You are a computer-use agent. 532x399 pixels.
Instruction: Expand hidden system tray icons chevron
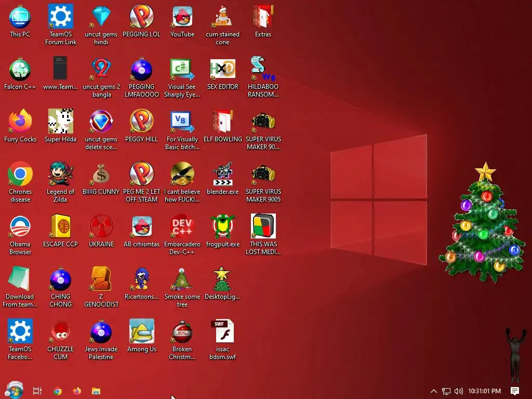point(434,391)
